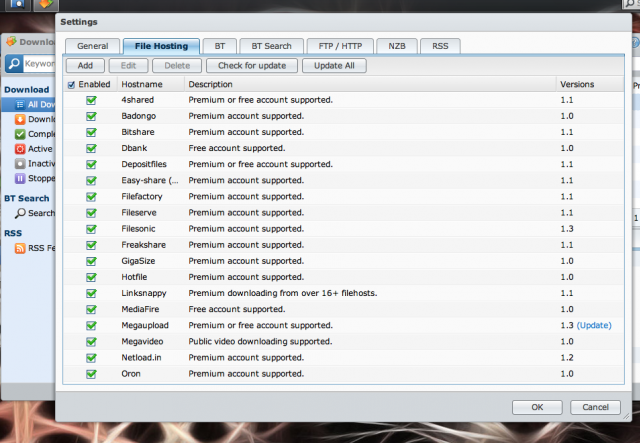Click the Edit button
The image size is (640, 443).
[x=128, y=66]
